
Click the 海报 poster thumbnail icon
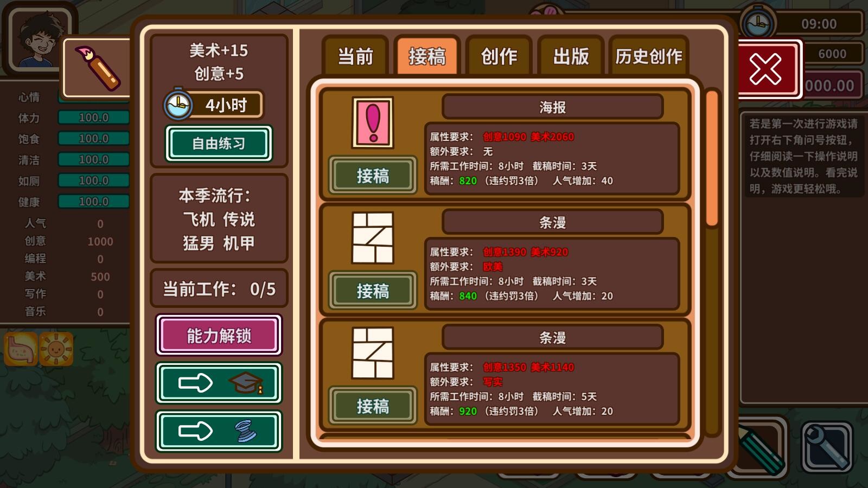point(373,123)
